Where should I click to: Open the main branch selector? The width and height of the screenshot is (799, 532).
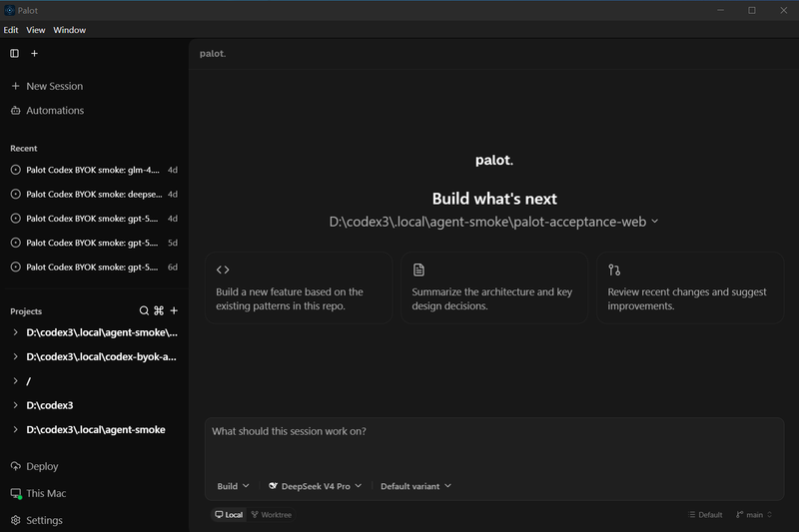pos(754,515)
